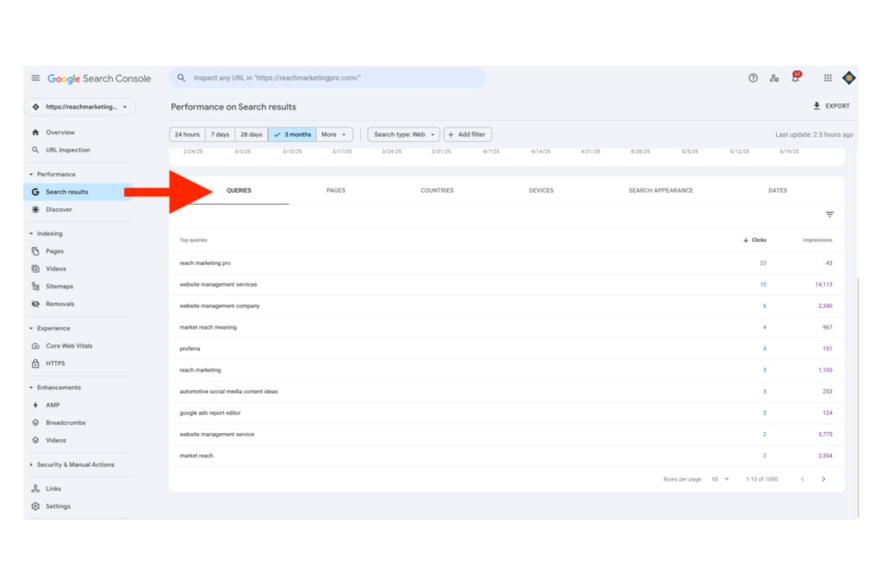The height and width of the screenshot is (588, 882).
Task: Click the query 'automotive social media content ideas'
Action: pyautogui.click(x=228, y=391)
